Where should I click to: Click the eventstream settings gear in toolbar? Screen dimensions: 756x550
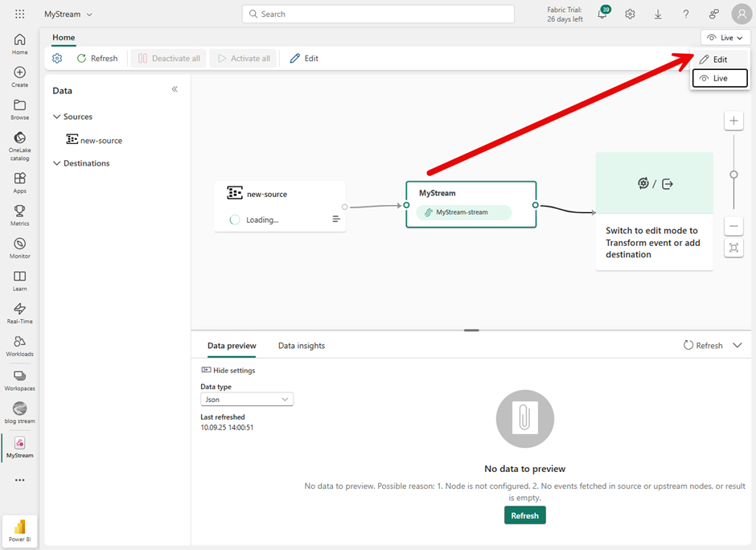57,59
